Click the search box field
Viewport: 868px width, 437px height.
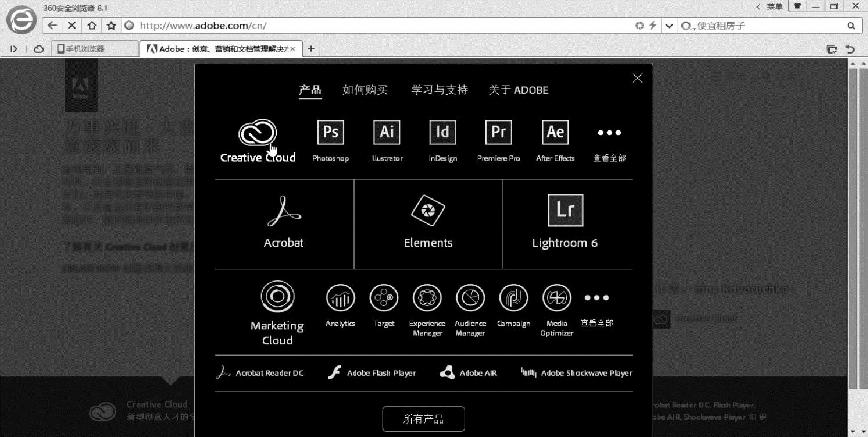(x=770, y=26)
